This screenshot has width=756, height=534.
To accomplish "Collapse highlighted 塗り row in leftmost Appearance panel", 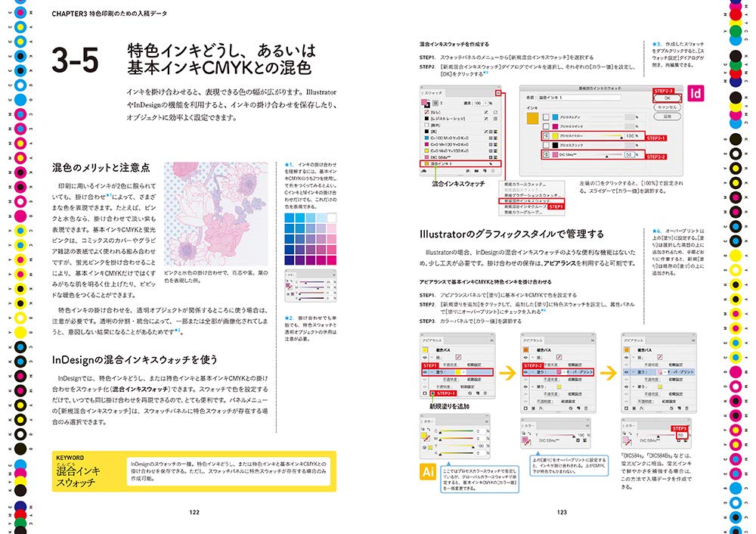I will [432, 372].
